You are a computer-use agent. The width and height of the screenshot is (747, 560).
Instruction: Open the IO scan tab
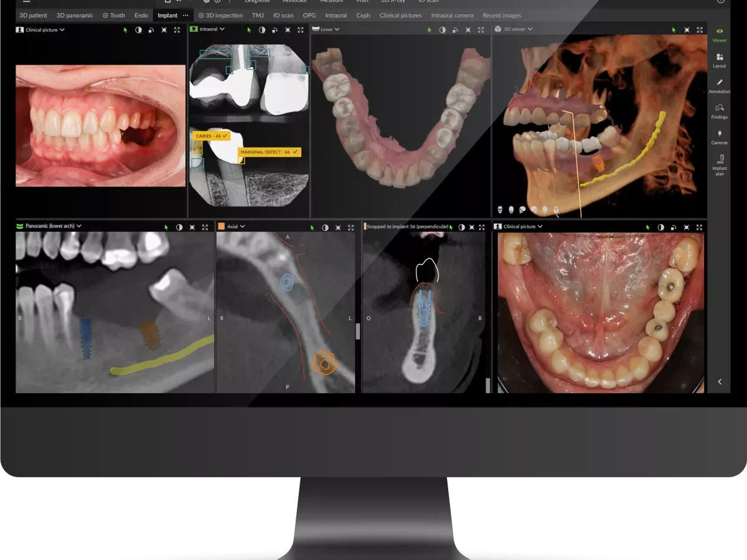(x=283, y=16)
